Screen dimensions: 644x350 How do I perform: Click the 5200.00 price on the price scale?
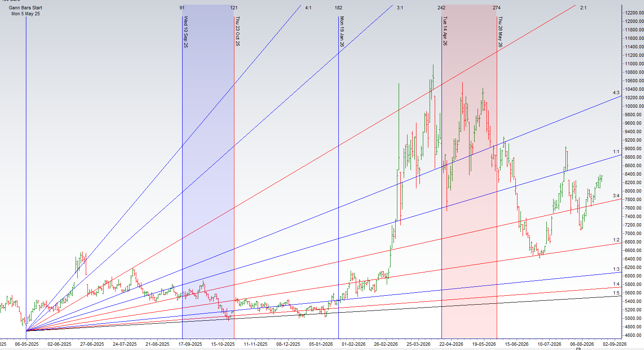[x=634, y=310]
